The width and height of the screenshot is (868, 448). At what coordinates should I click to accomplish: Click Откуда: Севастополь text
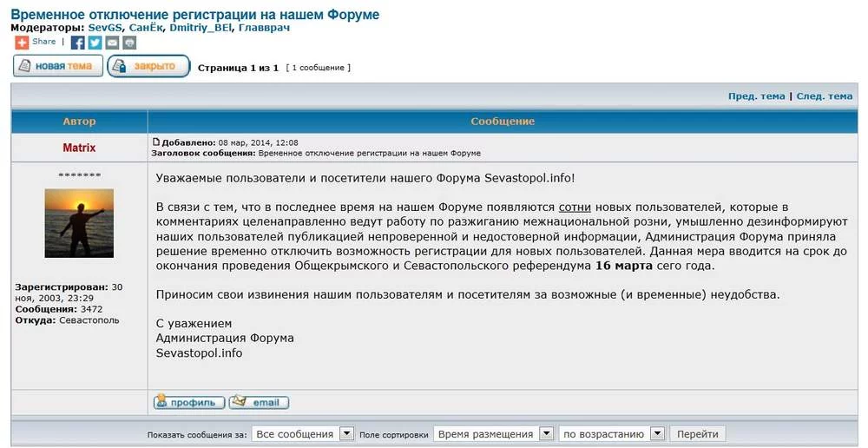[x=67, y=320]
